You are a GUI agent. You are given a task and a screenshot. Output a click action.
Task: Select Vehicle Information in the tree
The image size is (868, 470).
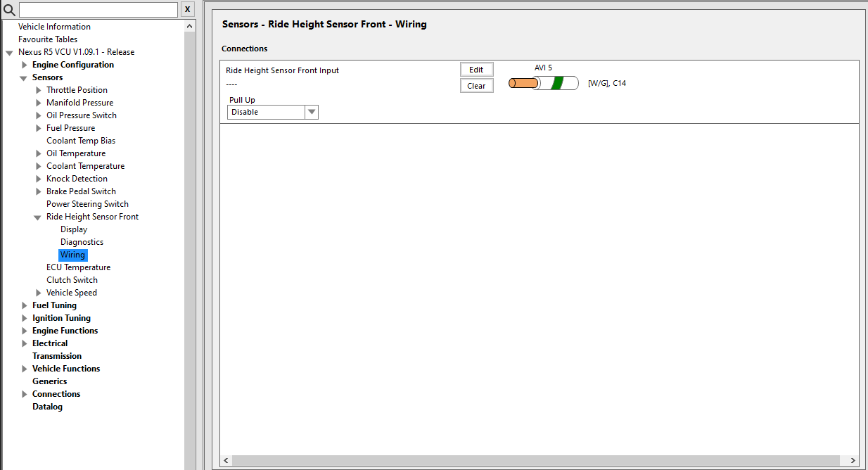tap(54, 27)
